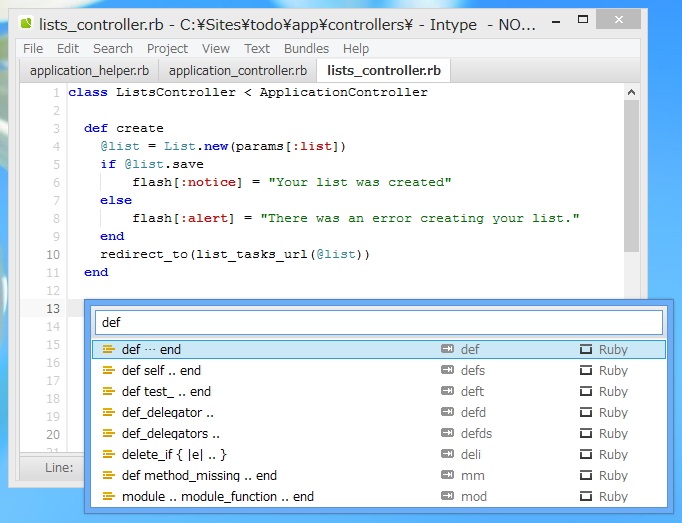Open the File menu
Viewport: 682px width, 523px height.
point(33,48)
